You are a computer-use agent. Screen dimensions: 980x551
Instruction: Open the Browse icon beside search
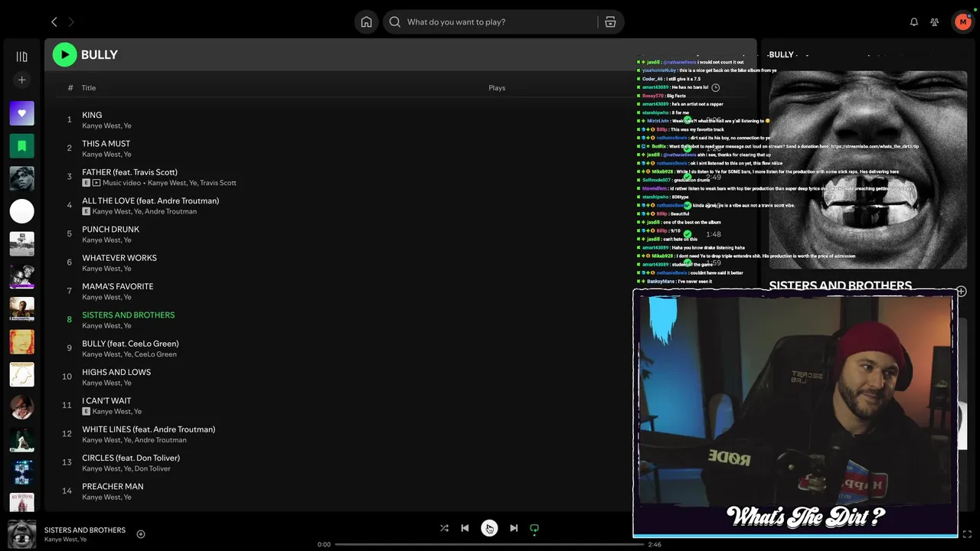[610, 22]
